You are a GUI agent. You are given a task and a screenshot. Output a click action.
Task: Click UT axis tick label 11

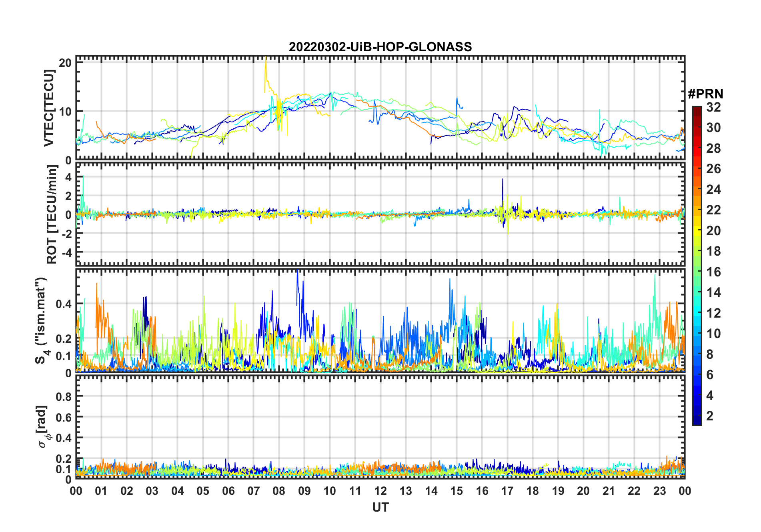point(355,491)
